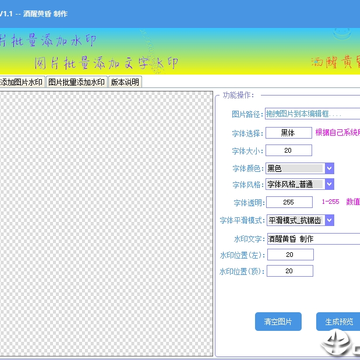Click the 字体透明 label text
Image resolution: width=360 pixels, height=360 pixels.
tap(249, 202)
